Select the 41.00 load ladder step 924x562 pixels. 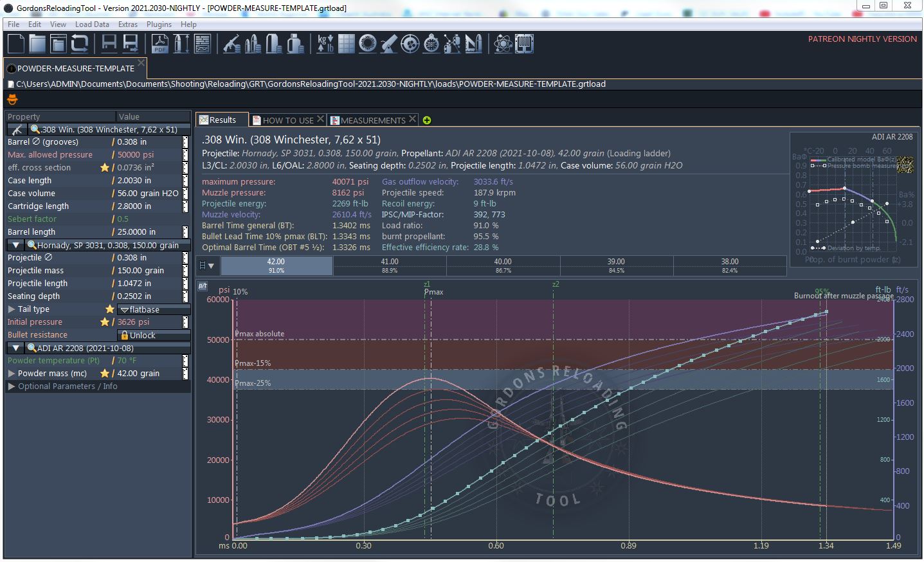(x=390, y=266)
